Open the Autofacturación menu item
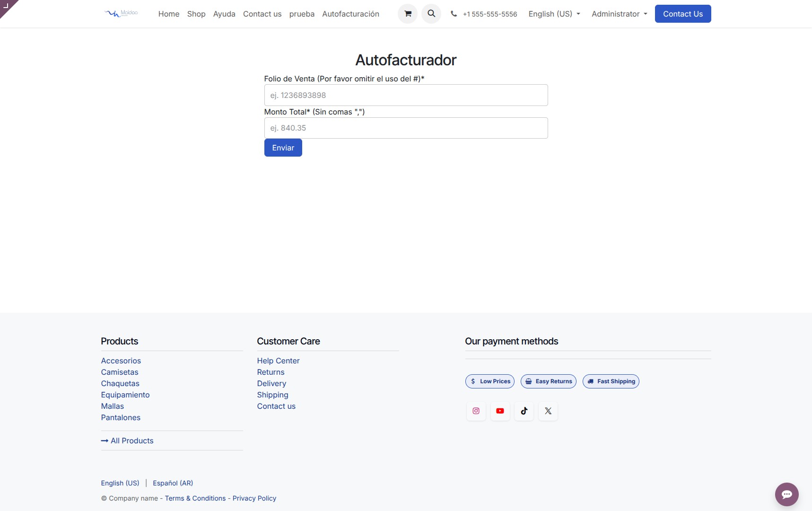 tap(351, 14)
